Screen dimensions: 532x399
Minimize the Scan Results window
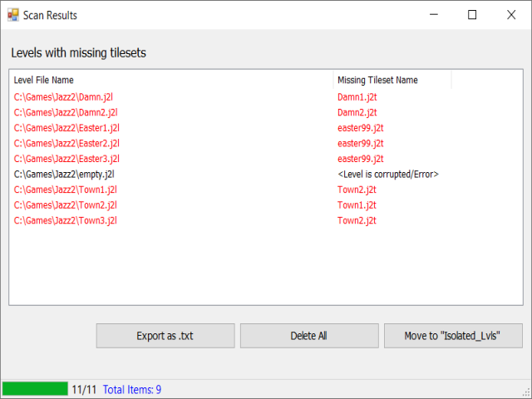tap(434, 15)
